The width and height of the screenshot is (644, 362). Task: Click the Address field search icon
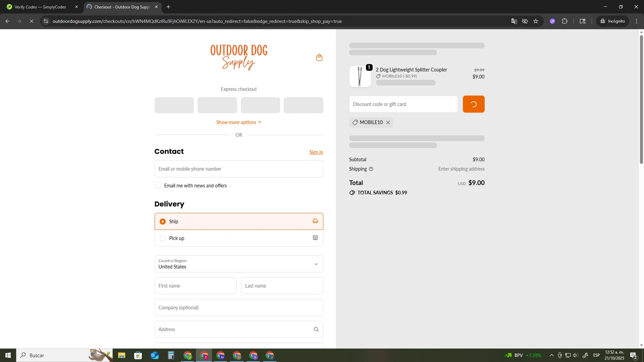(x=316, y=329)
